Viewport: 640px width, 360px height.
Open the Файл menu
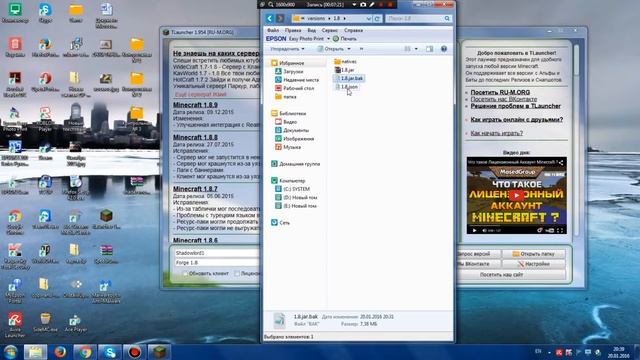(x=273, y=30)
